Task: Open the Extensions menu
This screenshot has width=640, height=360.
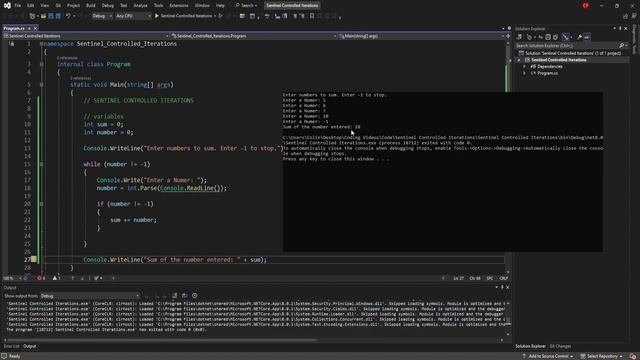Action: 179,6
